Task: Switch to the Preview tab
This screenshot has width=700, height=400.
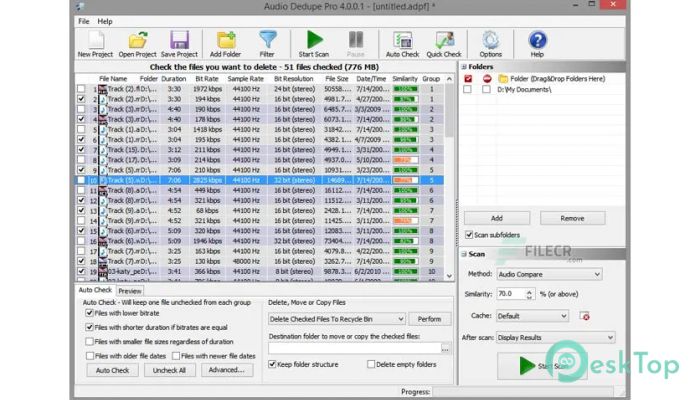Action: [130, 291]
